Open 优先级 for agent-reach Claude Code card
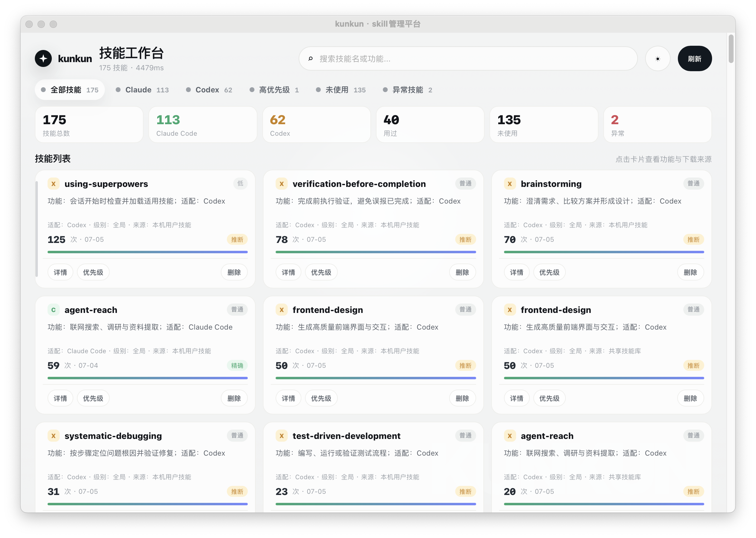 tap(93, 398)
